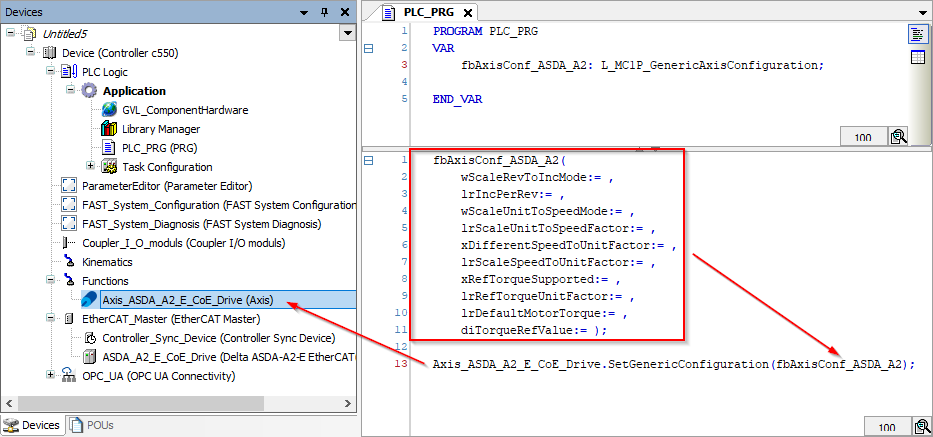Collapse the Untitled5 project node
The image size is (933, 437).
click(x=10, y=34)
